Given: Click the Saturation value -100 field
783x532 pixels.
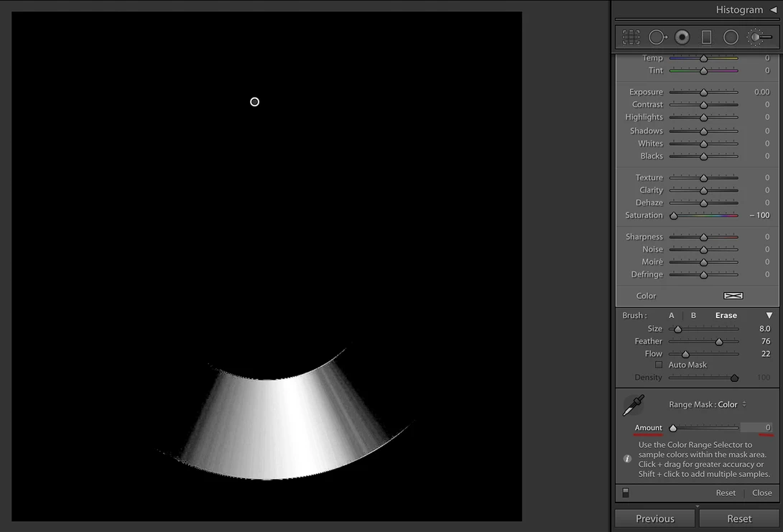Looking at the screenshot, I should coord(759,215).
